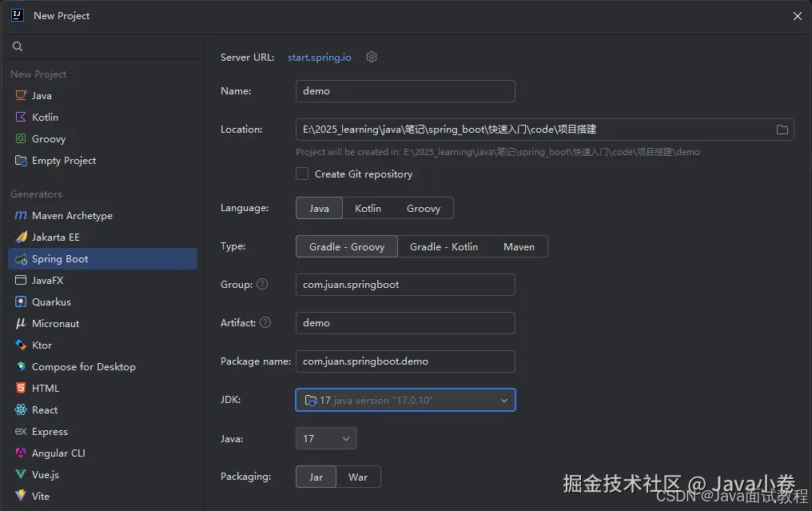The image size is (812, 511).
Task: Select the Spring Boot generator icon
Action: (x=58, y=258)
